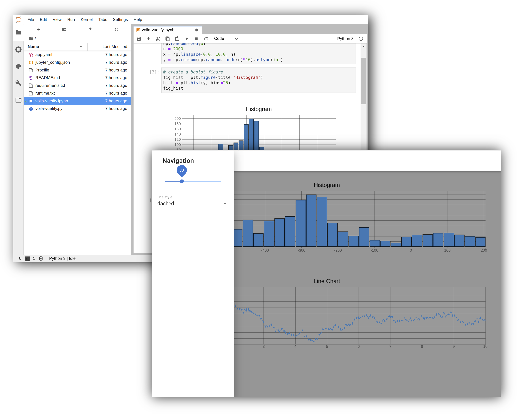Restart the kernel using the toolbar icon

pos(206,38)
